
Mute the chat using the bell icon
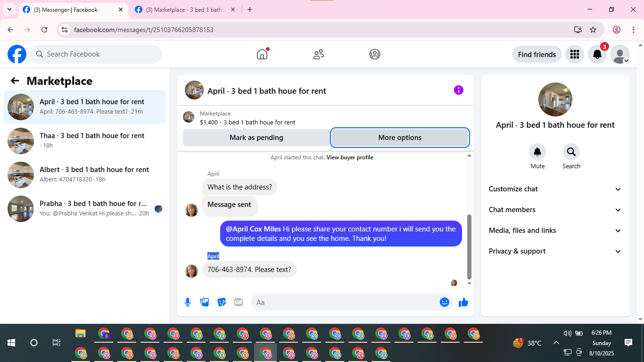[537, 152]
